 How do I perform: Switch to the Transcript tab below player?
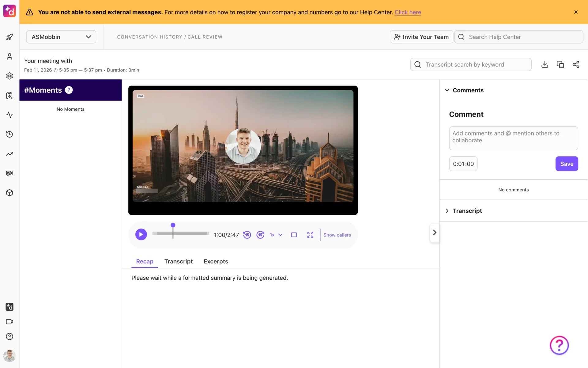click(x=178, y=261)
